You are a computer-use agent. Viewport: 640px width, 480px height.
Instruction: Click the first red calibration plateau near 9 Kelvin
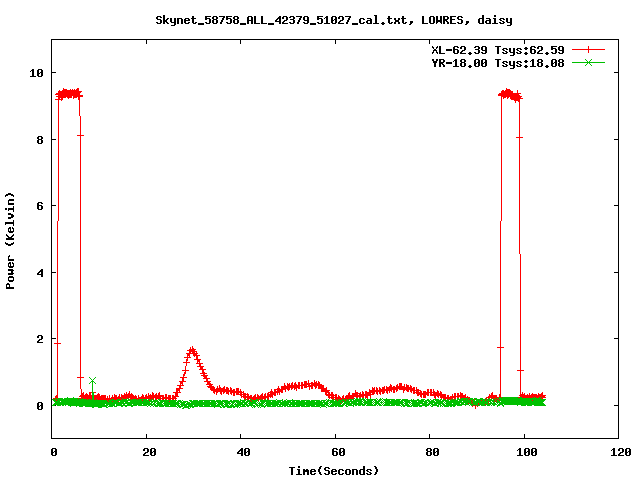tap(69, 94)
